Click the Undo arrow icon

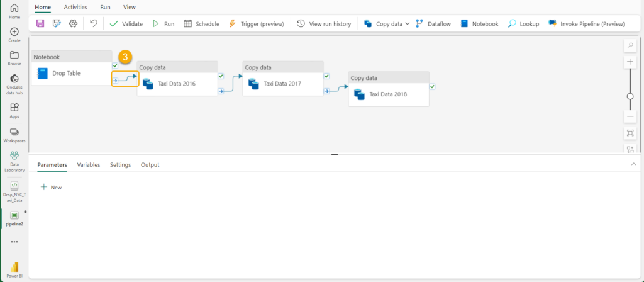(94, 23)
